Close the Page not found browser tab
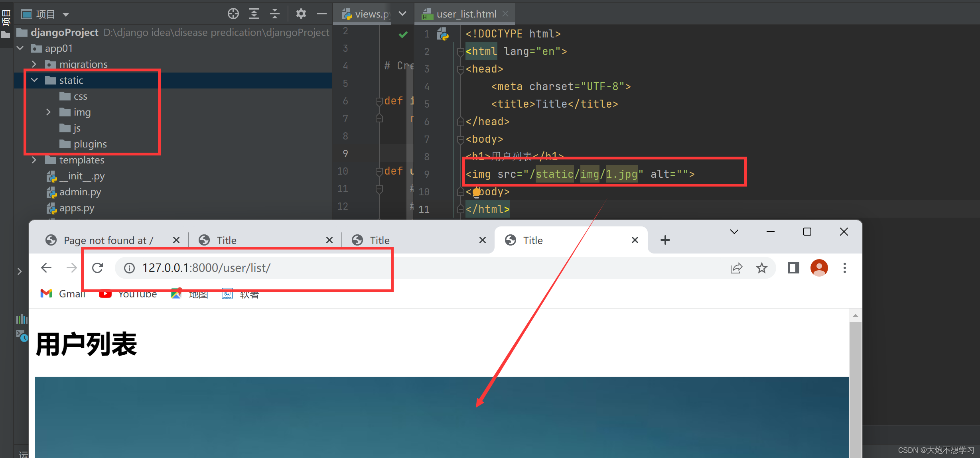 point(176,240)
